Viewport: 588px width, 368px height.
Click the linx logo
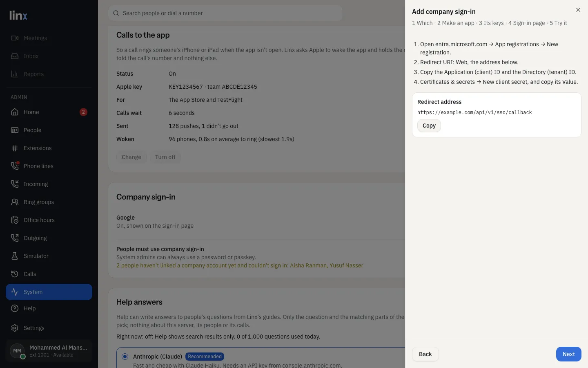click(18, 15)
